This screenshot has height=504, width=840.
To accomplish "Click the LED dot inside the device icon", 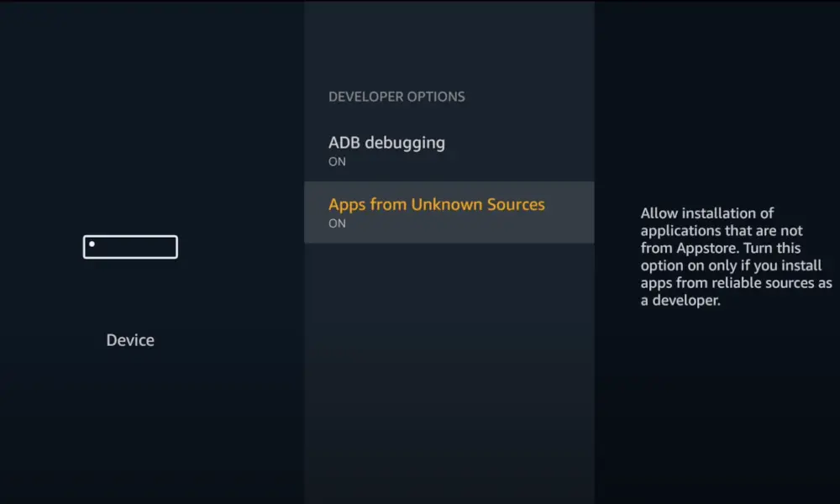I will pos(92,244).
